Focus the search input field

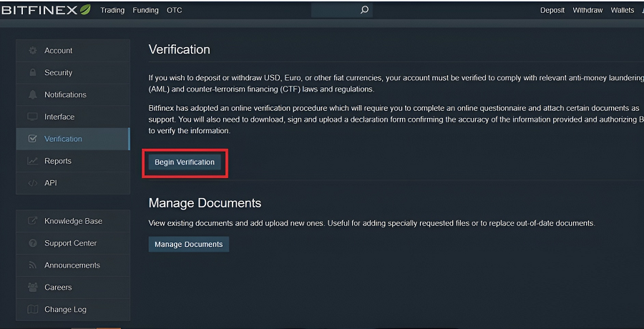pos(342,10)
